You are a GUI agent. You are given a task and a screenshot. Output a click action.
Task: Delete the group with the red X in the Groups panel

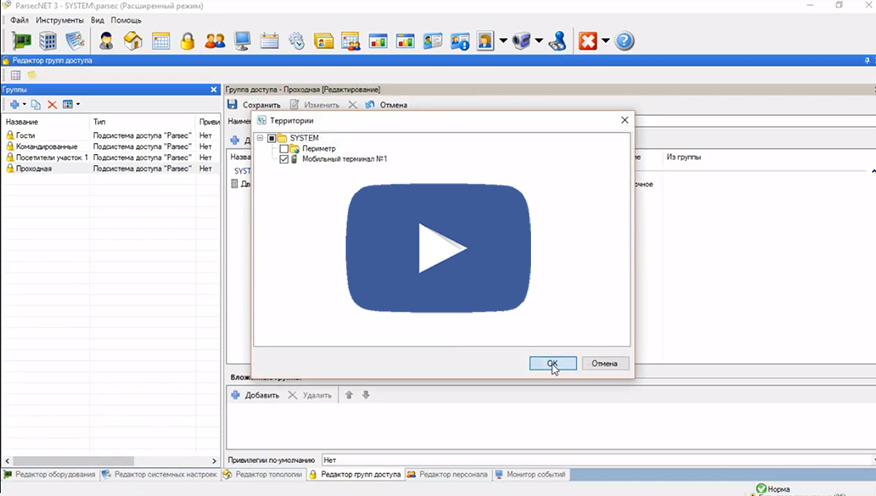click(x=52, y=104)
